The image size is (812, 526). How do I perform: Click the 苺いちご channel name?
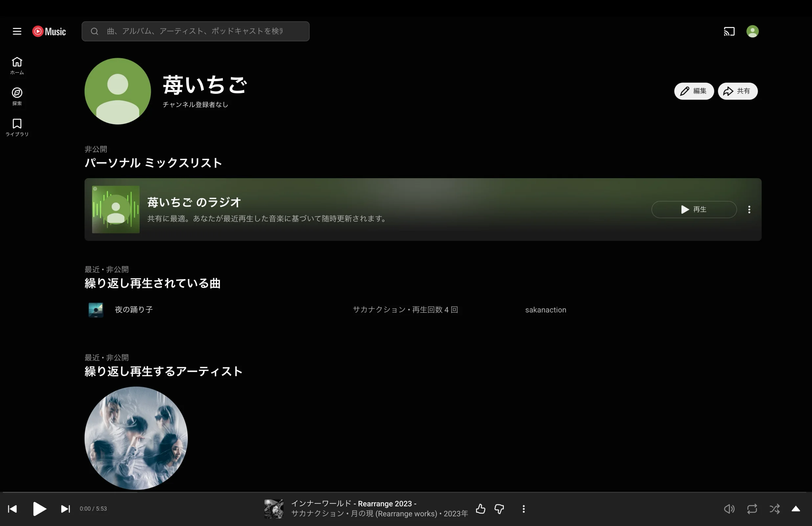coord(205,85)
